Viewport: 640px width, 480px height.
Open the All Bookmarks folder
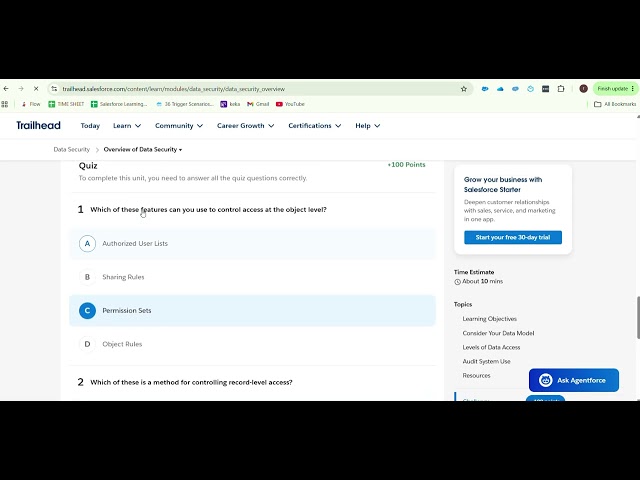[x=615, y=104]
